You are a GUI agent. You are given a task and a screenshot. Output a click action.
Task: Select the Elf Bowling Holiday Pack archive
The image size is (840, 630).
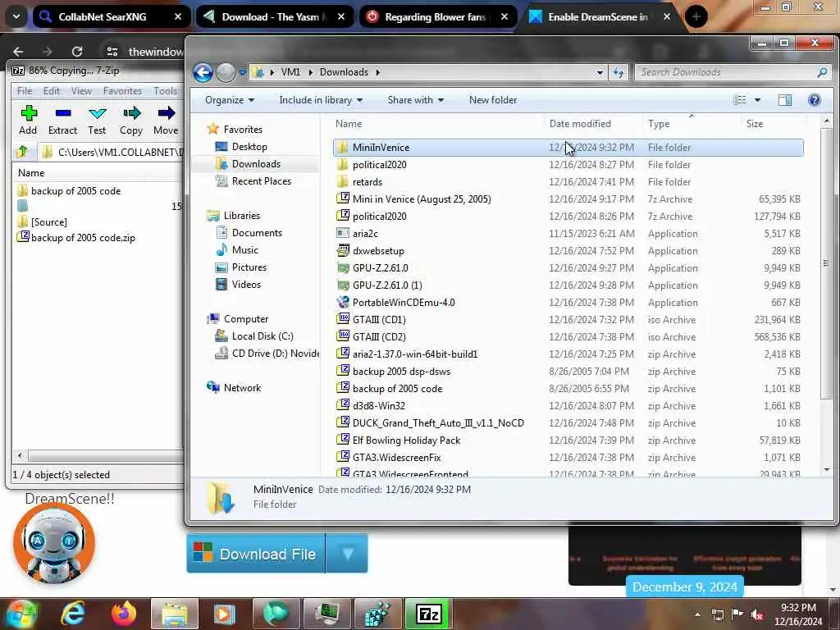click(568, 441)
